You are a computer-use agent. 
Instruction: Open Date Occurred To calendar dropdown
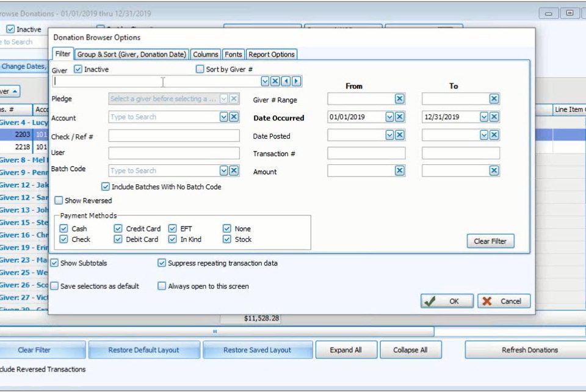(x=484, y=117)
